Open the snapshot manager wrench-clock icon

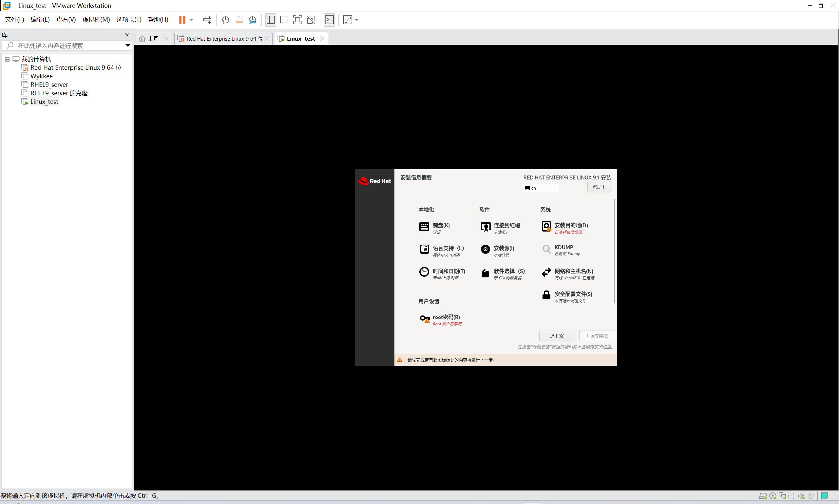252,20
